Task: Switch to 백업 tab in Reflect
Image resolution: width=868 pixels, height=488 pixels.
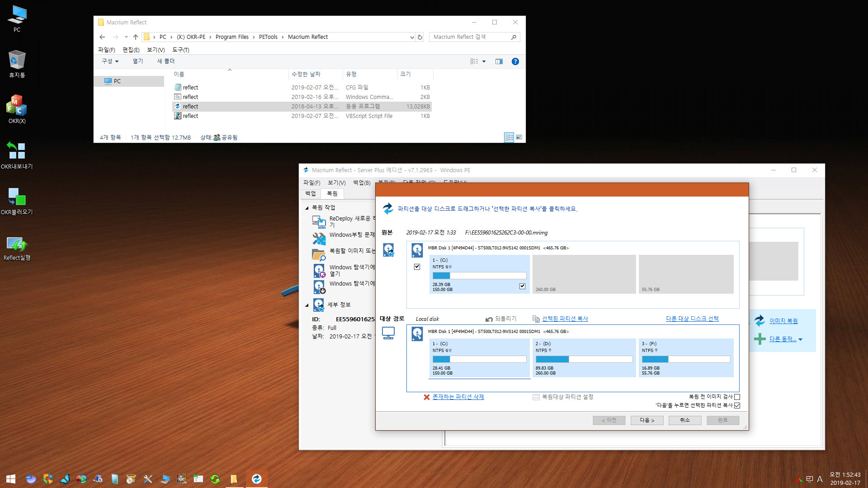Action: pos(311,193)
